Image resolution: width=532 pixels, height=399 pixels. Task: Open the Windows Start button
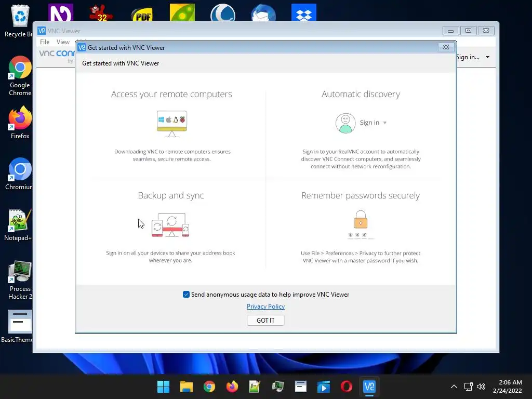point(163,387)
